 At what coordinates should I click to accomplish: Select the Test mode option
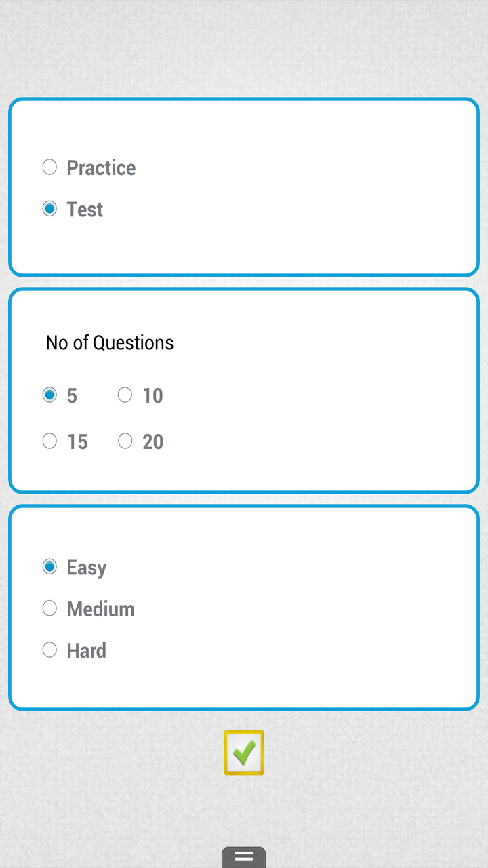coord(49,208)
